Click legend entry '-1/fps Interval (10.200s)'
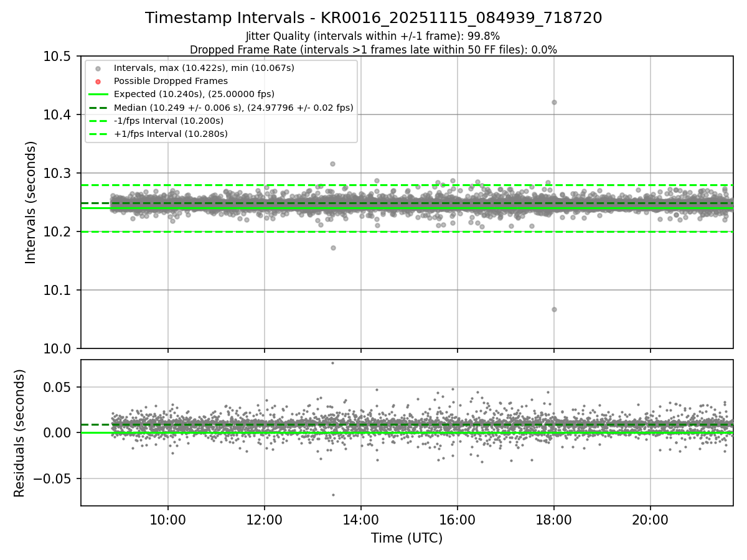Viewport: 747px width, 560px height. (x=169, y=121)
